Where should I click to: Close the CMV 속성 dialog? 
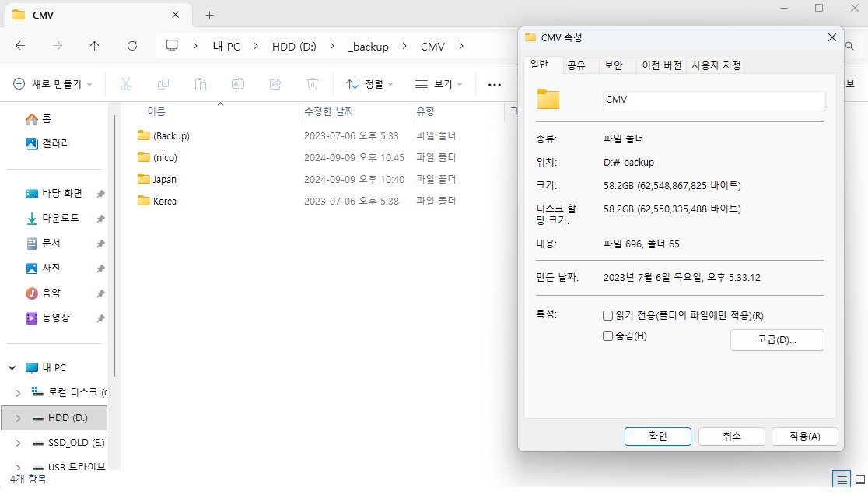832,37
